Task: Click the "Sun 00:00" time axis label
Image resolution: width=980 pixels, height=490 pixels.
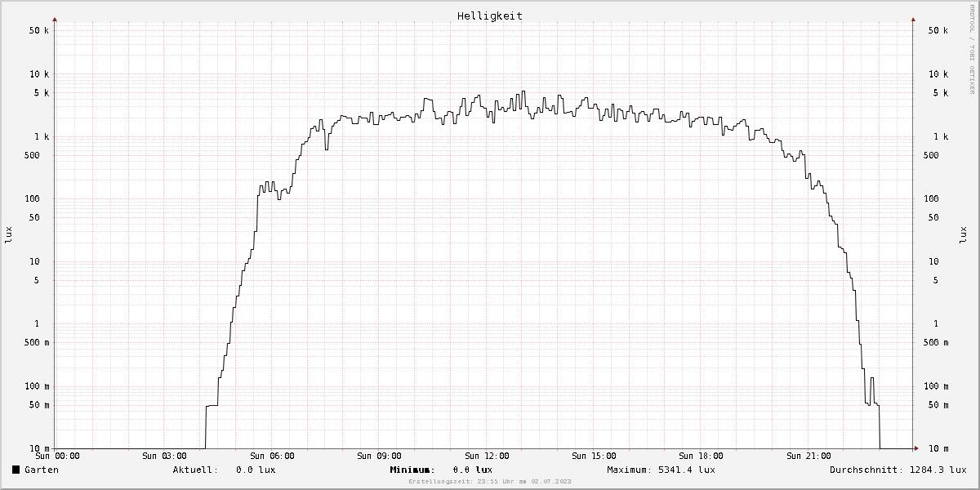Action: click(x=57, y=456)
